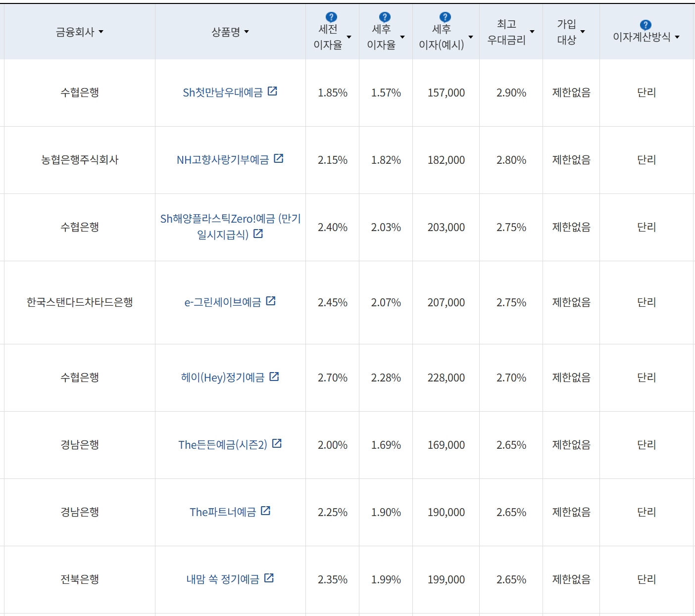Sort by 최고 우대금리 column arrow
This screenshot has height=616, width=695.
(532, 32)
